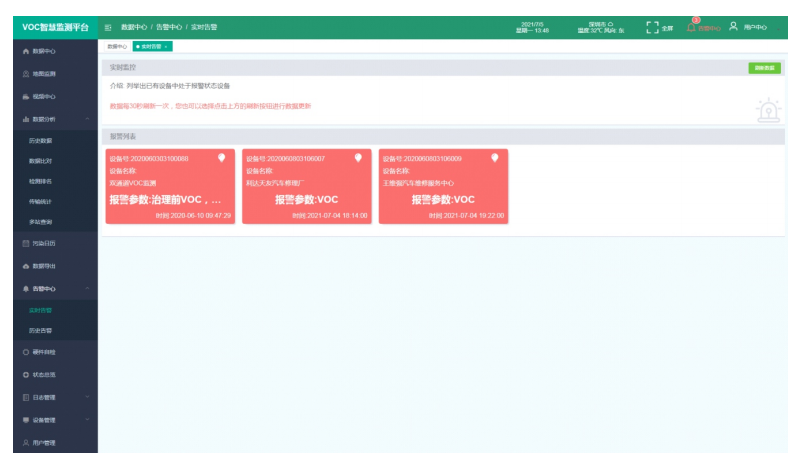Click the VOC智慧监测平台 logo title
This screenshot has width=802, height=468.
pyautogui.click(x=55, y=27)
